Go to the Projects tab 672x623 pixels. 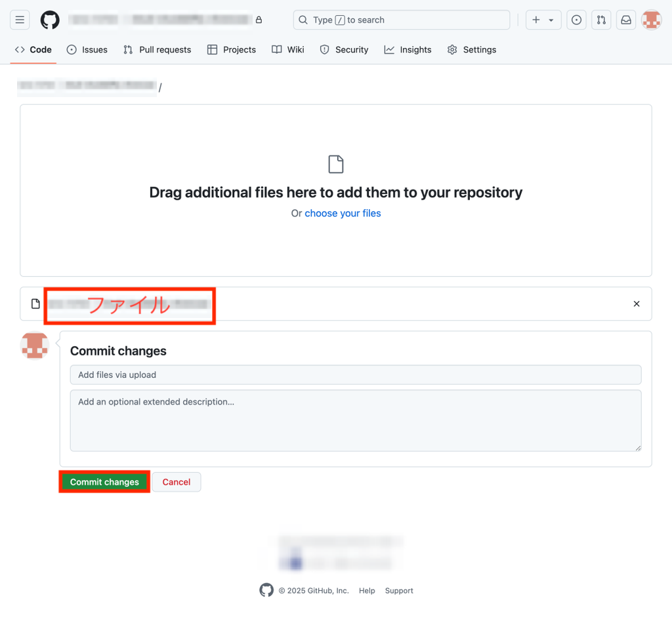tap(231, 49)
